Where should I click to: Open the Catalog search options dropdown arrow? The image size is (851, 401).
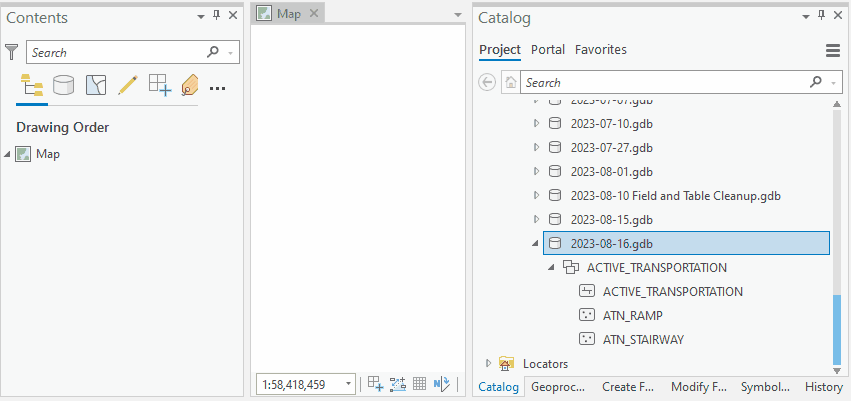[833, 83]
